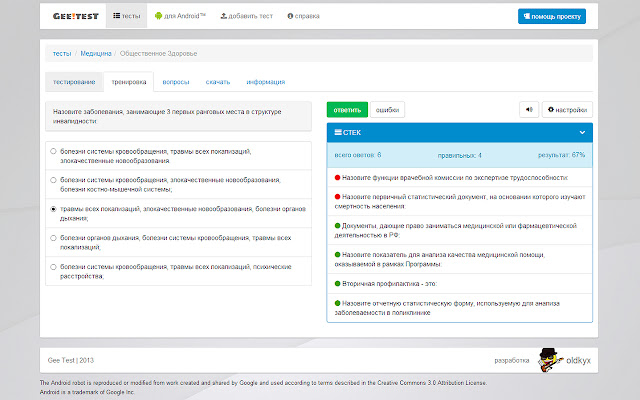640x400 pixels.
Task: Click Общественное Здоровье breadcrumb text
Action: pos(158,53)
